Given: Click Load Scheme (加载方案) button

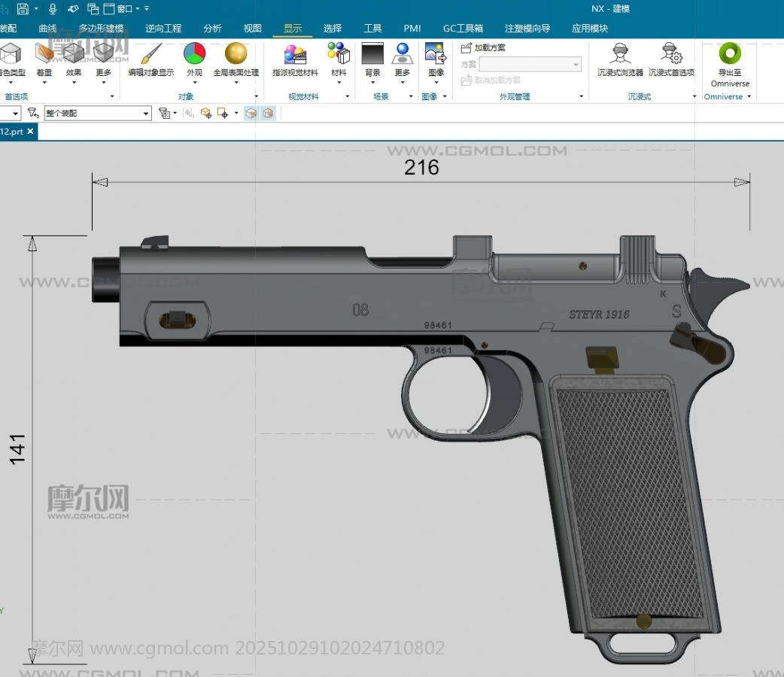Looking at the screenshot, I should (x=483, y=47).
